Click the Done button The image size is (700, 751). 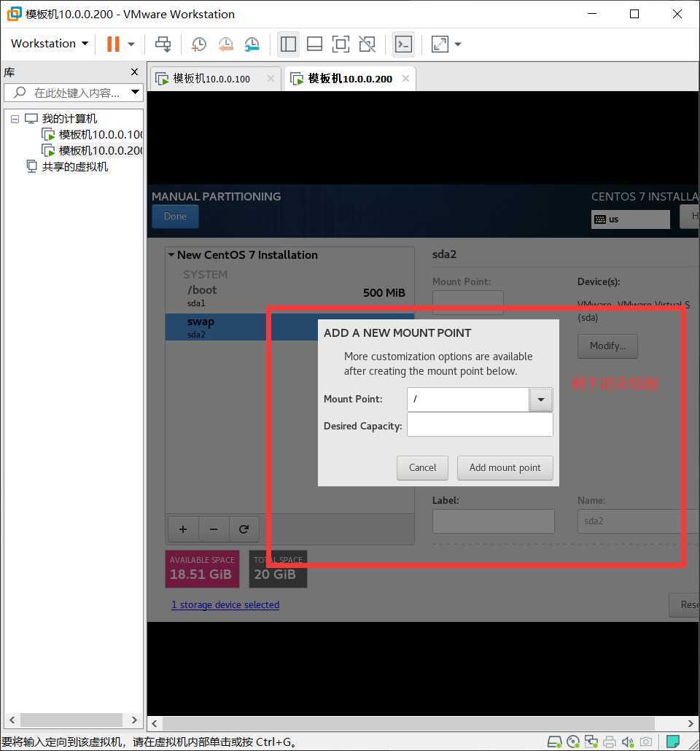click(x=175, y=217)
